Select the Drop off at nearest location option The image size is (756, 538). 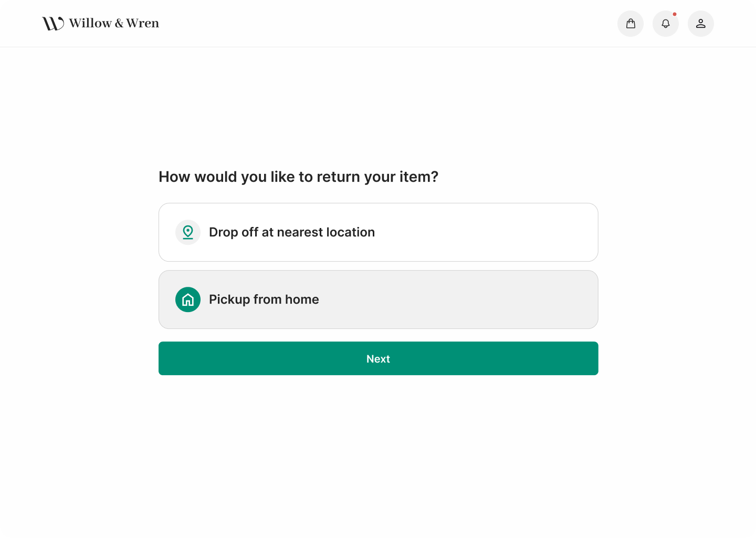378,232
